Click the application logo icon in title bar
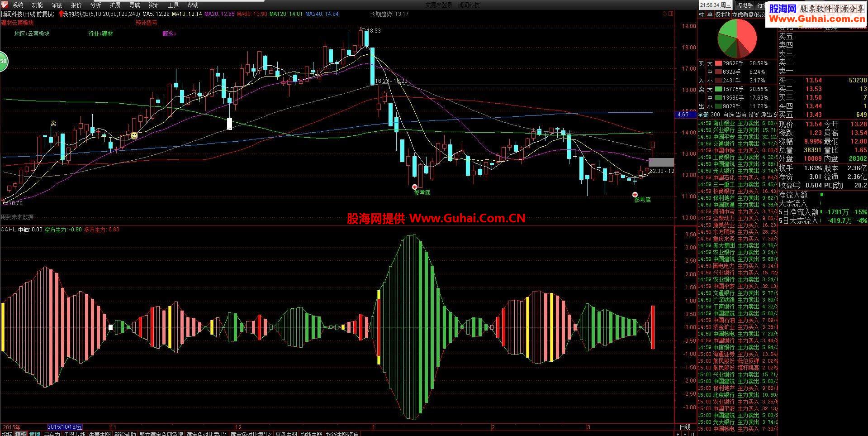 [5, 5]
